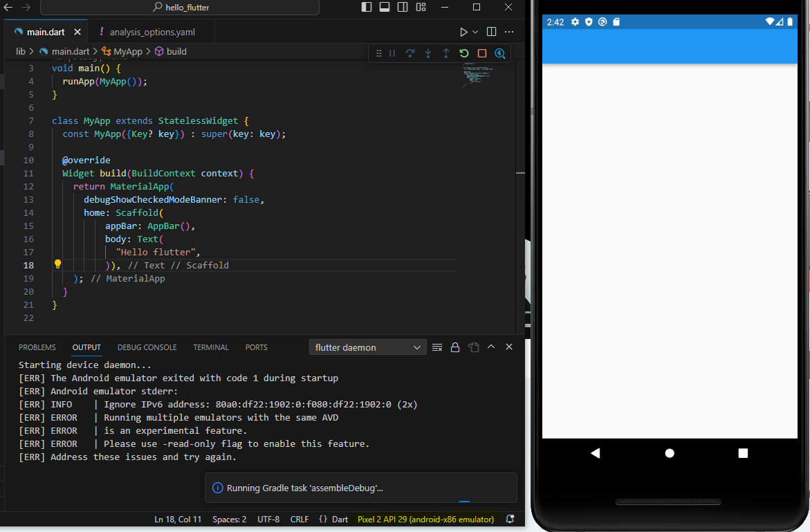Go to line via Ln 18, Col 11
This screenshot has width=810, height=532.
(x=178, y=519)
